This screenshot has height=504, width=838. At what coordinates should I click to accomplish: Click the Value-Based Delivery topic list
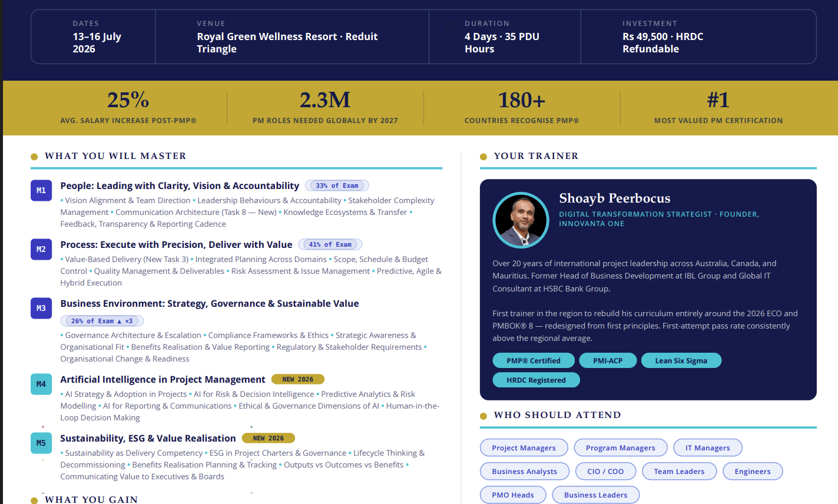251,271
